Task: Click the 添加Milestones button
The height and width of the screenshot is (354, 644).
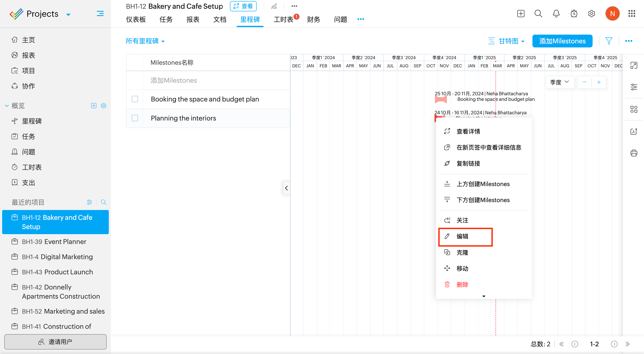Action: [x=562, y=41]
